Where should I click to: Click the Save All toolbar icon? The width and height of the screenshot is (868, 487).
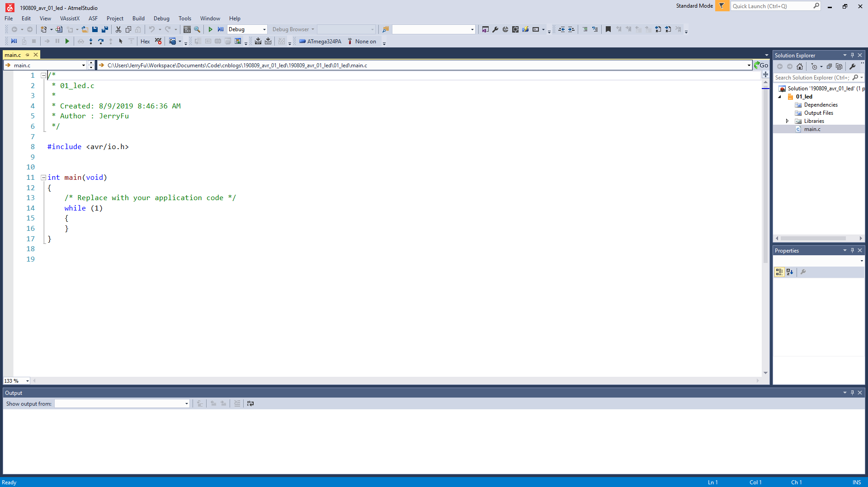coord(105,29)
